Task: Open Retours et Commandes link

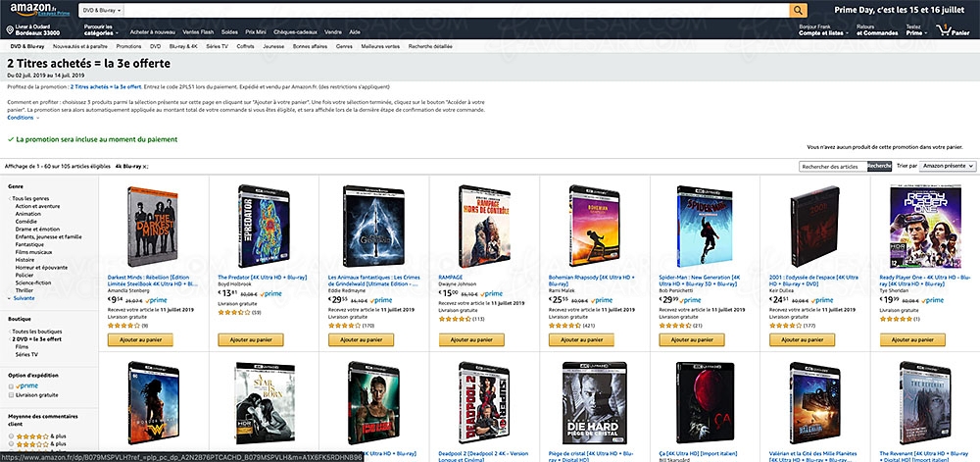Action: (877, 30)
